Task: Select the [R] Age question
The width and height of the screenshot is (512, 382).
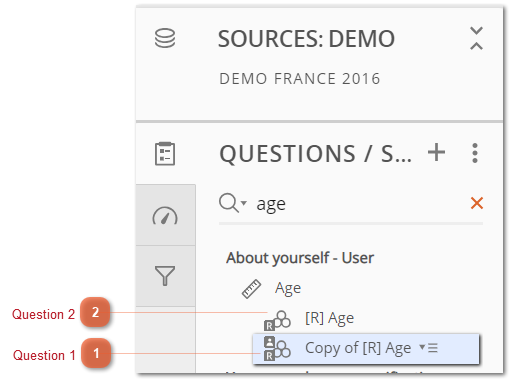Action: click(329, 318)
